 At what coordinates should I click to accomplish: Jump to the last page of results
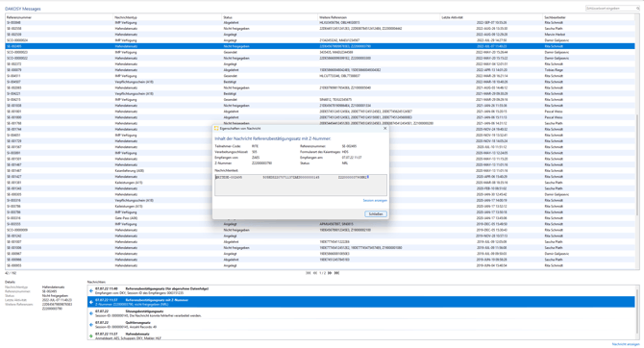(x=336, y=273)
